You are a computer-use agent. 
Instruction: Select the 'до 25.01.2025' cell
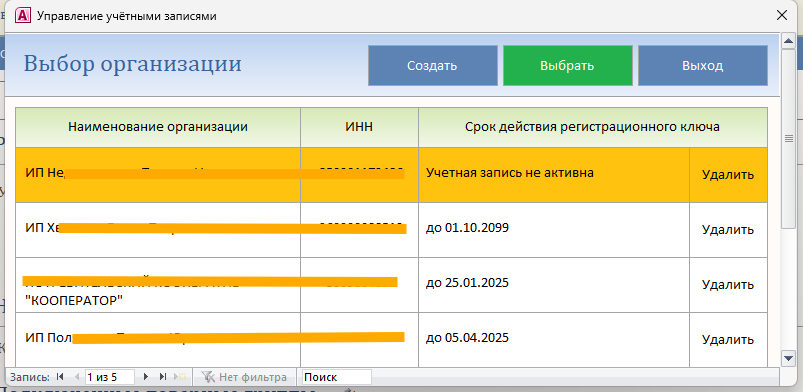coord(554,284)
